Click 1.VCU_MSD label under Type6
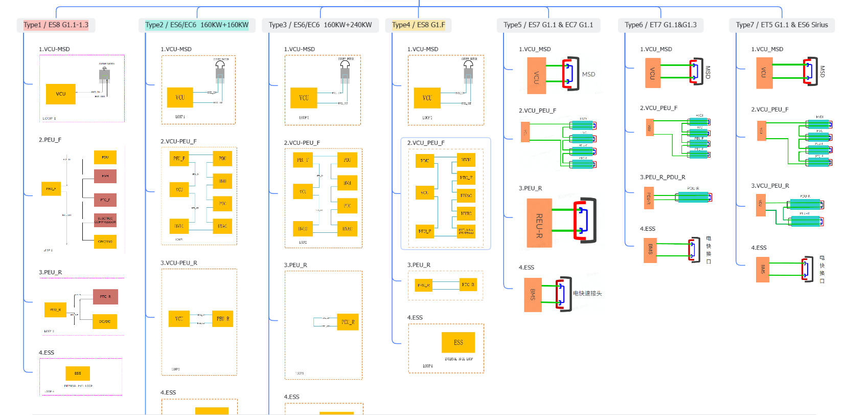868x415 pixels. click(x=656, y=49)
